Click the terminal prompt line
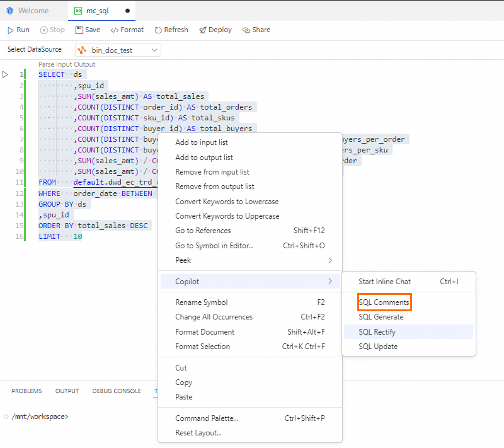 click(40, 416)
